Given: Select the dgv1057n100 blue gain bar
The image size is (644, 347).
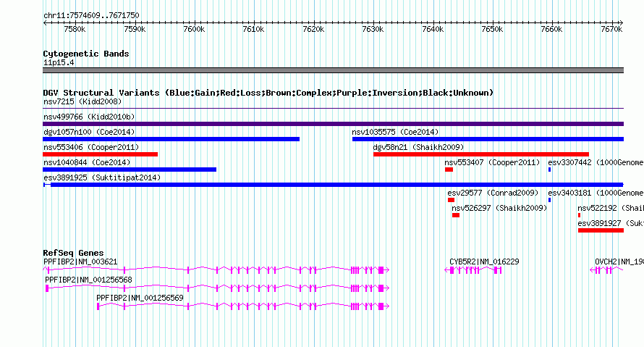Looking at the screenshot, I should click(x=171, y=139).
